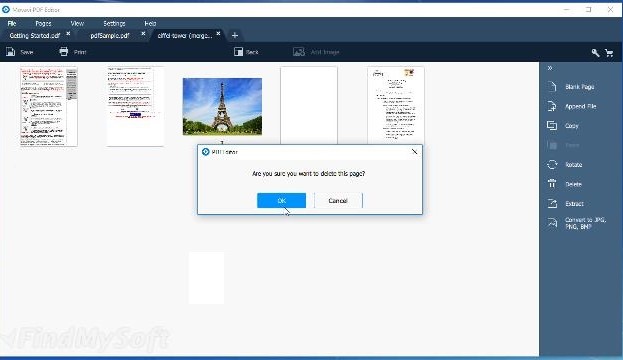Select the first page thumbnail with red text
Image resolution: width=623 pixels, height=360 pixels.
tap(49, 106)
